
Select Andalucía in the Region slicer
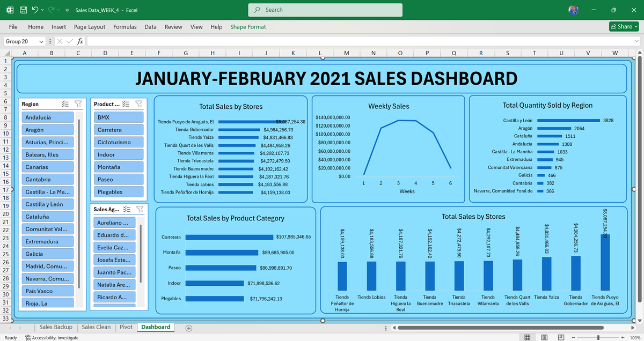pos(47,117)
